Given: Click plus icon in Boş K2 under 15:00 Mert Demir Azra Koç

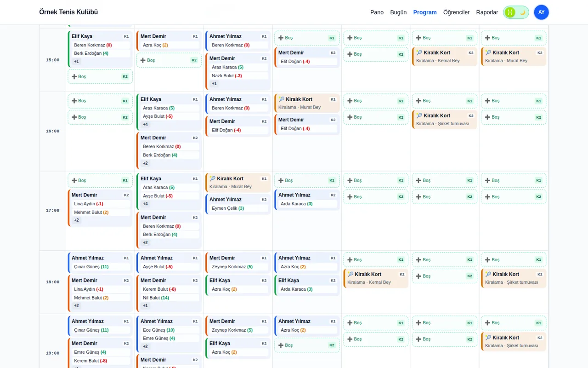Looking at the screenshot, I should pyautogui.click(x=143, y=60).
